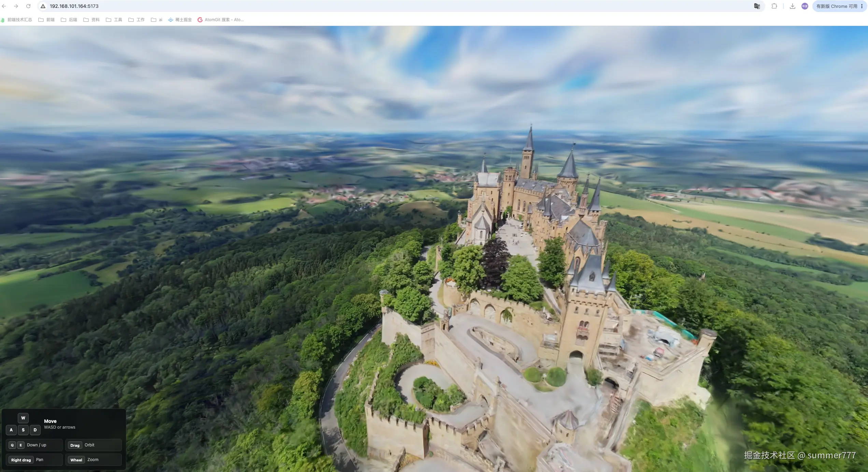
Task: Click the browser back arrow
Action: [4, 6]
